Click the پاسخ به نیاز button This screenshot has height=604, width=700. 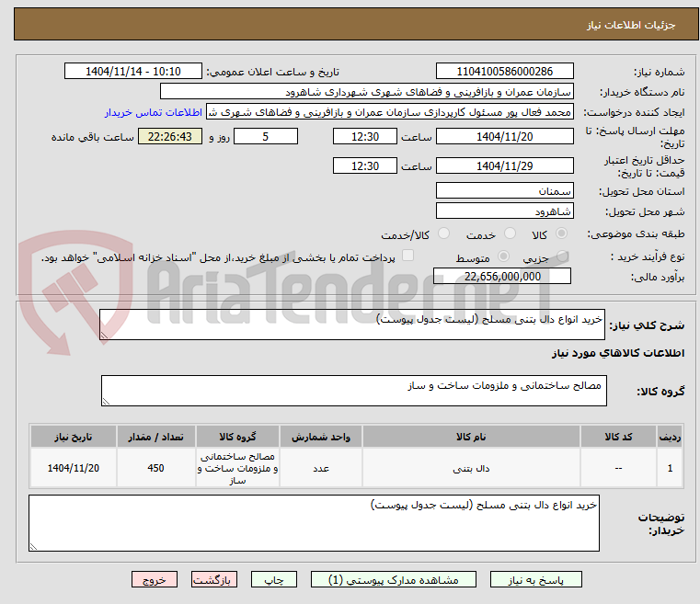(535, 579)
